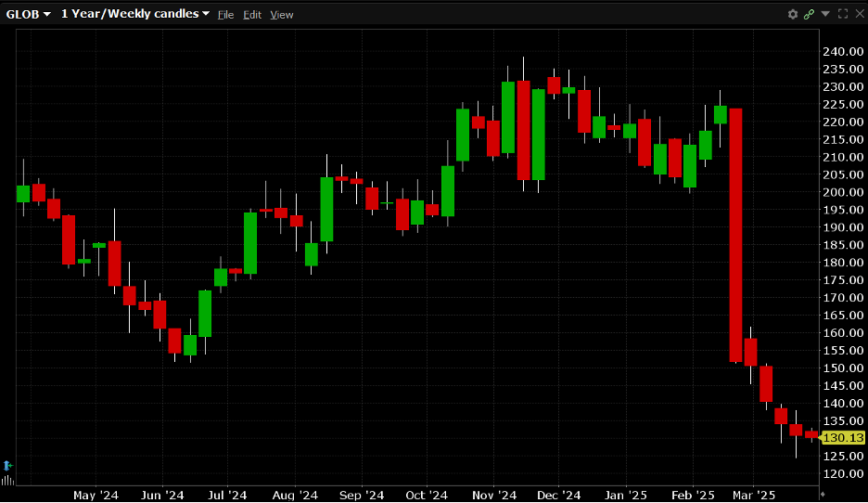Close the chart window with the X
Image resolution: width=868 pixels, height=503 pixels.
click(x=859, y=14)
